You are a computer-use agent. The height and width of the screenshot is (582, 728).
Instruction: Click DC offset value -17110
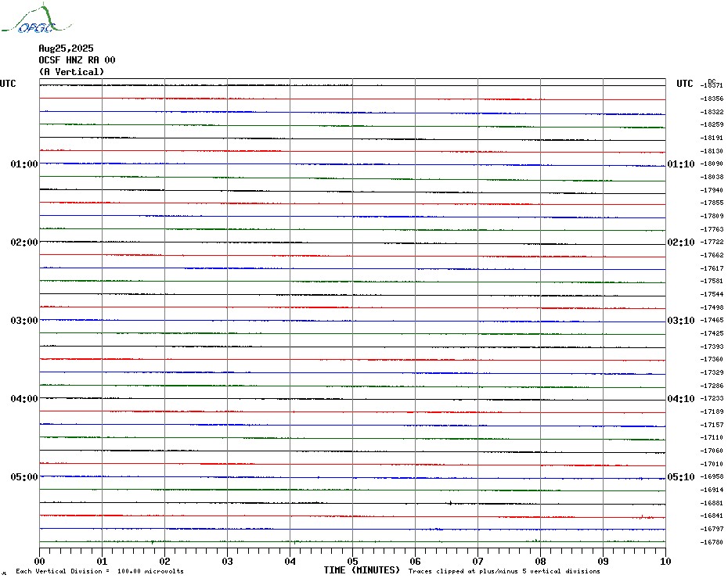click(712, 437)
